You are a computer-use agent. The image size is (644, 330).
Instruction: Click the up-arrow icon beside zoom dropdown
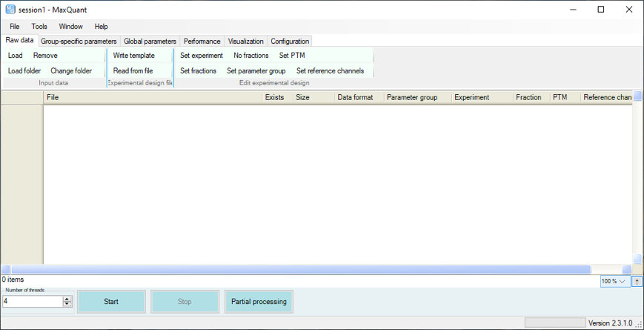pos(637,281)
